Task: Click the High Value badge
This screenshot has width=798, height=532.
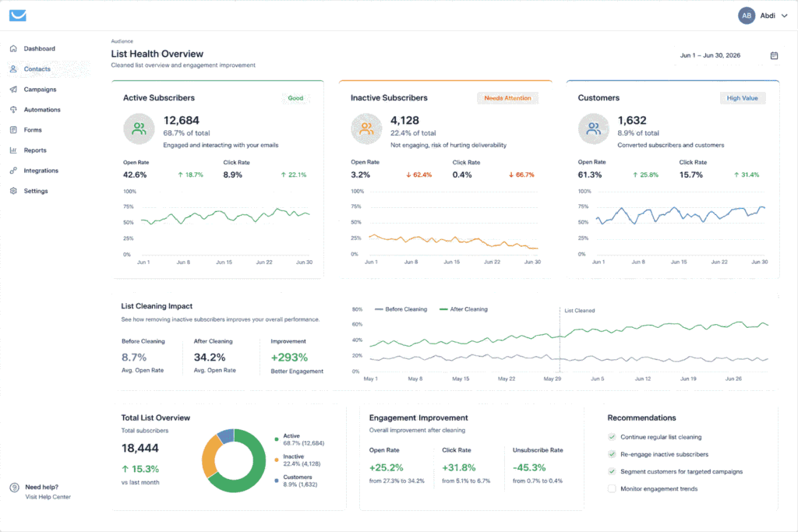Action: (x=743, y=98)
